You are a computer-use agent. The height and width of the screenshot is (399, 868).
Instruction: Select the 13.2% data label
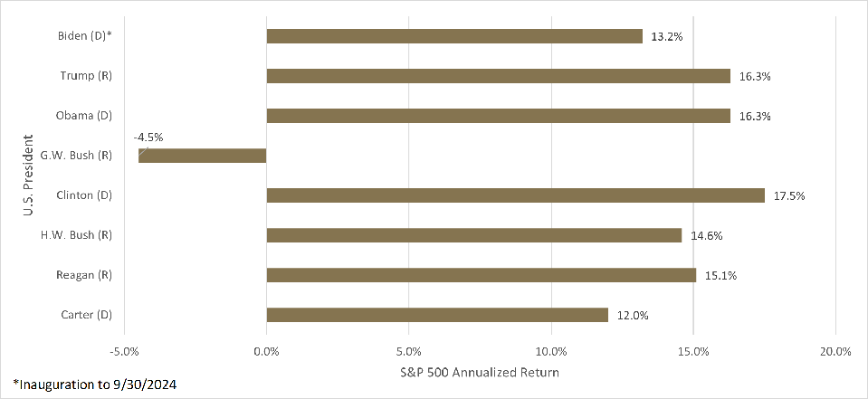point(666,37)
